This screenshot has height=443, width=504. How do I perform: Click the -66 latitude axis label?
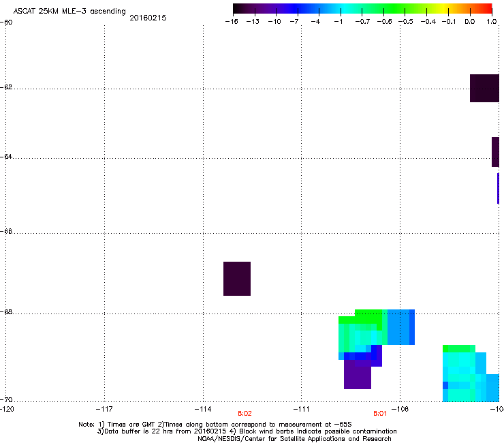point(6,231)
